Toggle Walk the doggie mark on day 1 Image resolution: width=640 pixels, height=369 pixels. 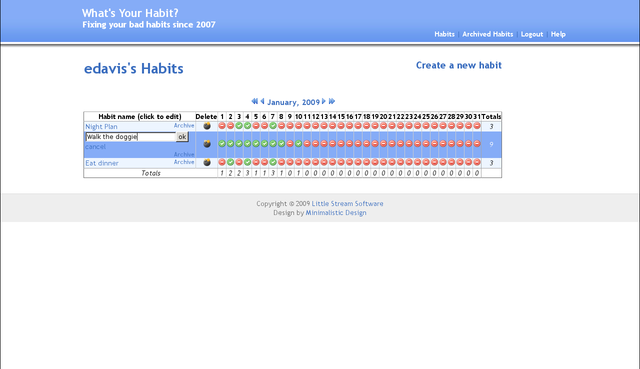222,144
